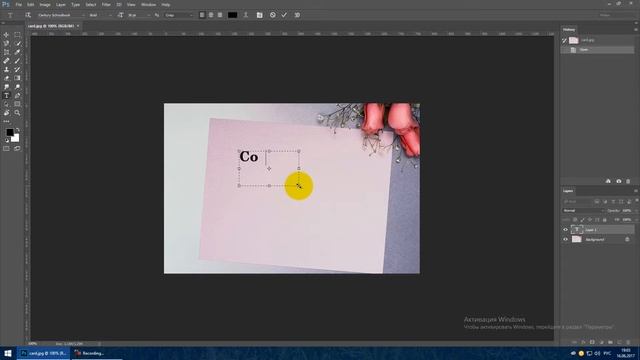
Task: Open the Edit Toolbar three-dots button
Action: (x=6, y=121)
